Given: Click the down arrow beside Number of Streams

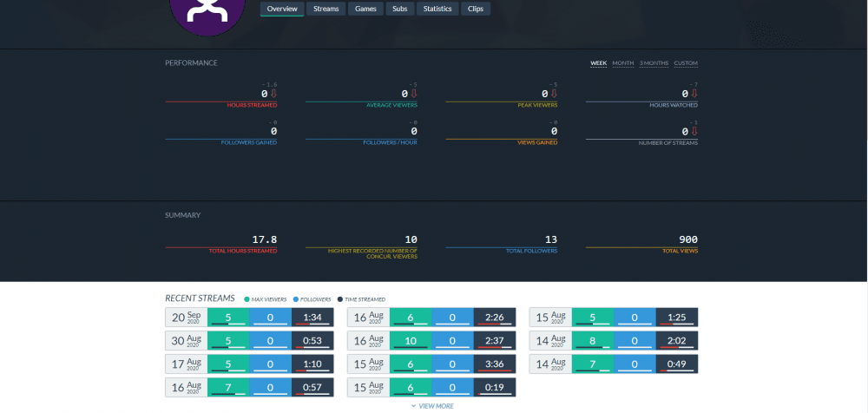Looking at the screenshot, I should [694, 131].
